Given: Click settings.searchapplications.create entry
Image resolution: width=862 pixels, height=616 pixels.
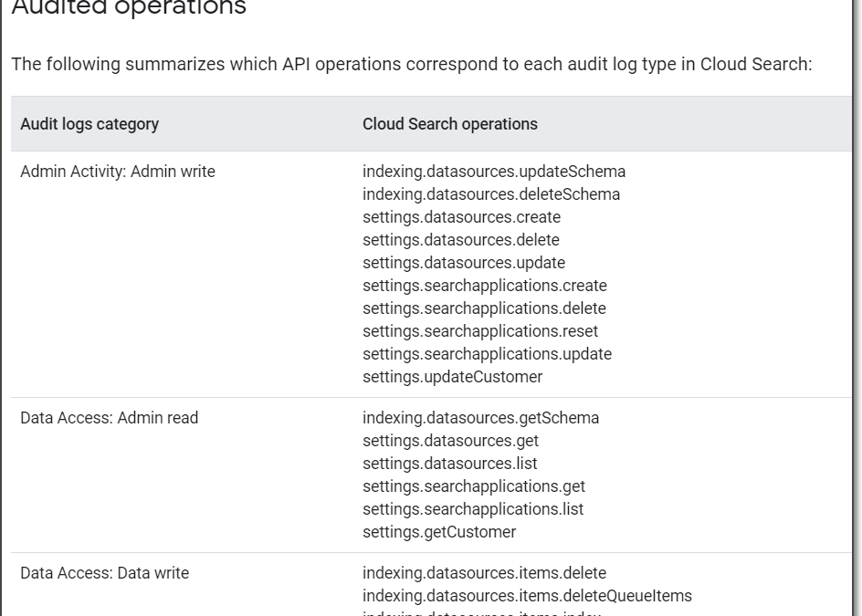Looking at the screenshot, I should (x=484, y=286).
